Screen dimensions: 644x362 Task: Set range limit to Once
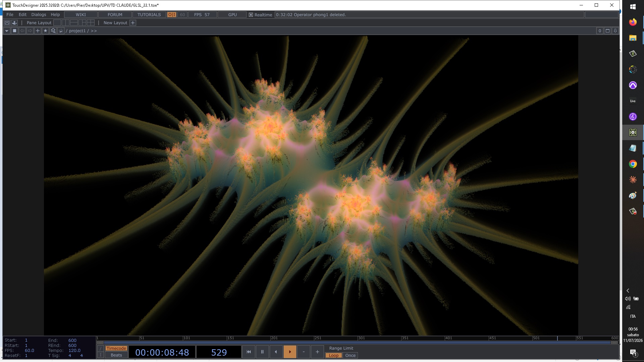click(350, 355)
